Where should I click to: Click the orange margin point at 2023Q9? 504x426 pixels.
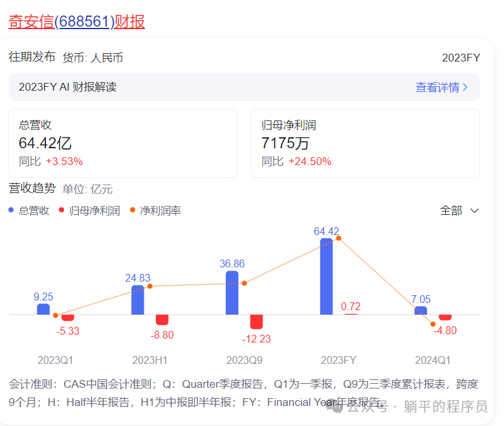pyautogui.click(x=245, y=283)
